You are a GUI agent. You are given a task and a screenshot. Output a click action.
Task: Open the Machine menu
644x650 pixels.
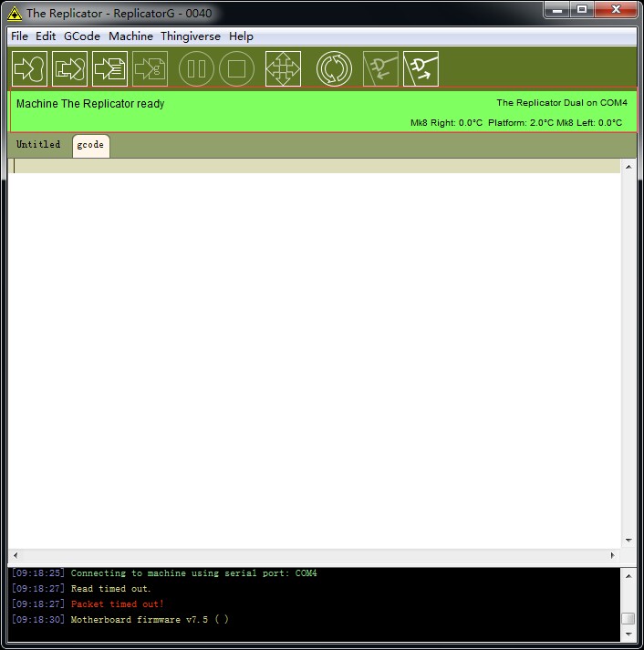point(130,36)
